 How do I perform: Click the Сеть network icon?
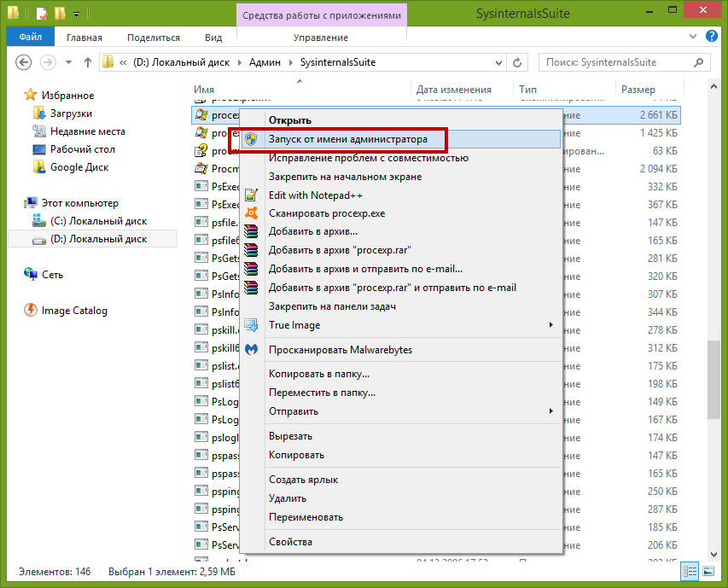click(30, 274)
